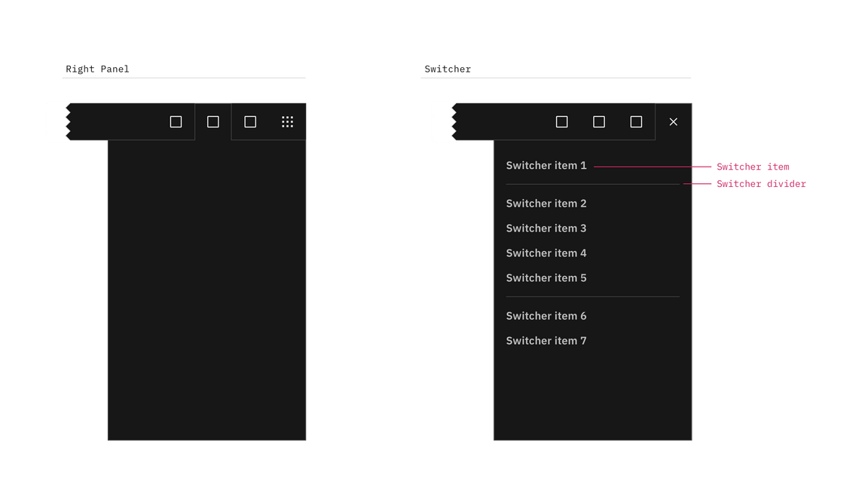
Task: Click the middle square icon in Switcher header
Action: pyautogui.click(x=599, y=121)
